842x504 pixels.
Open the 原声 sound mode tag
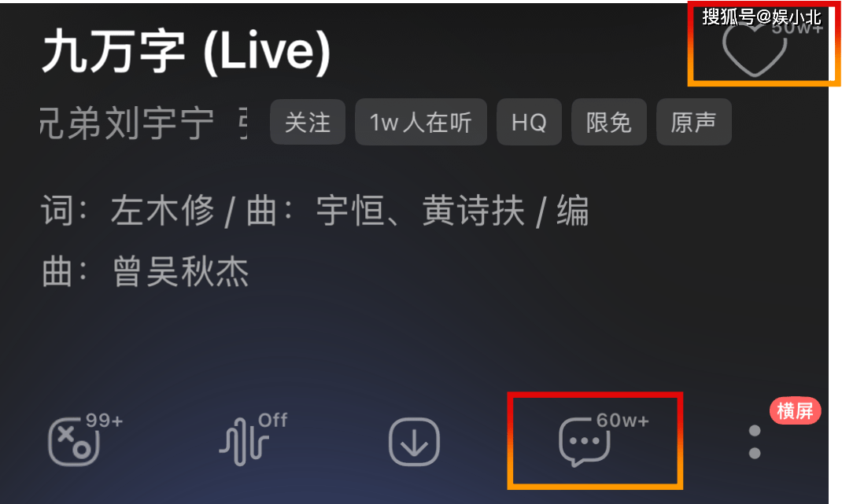point(694,123)
